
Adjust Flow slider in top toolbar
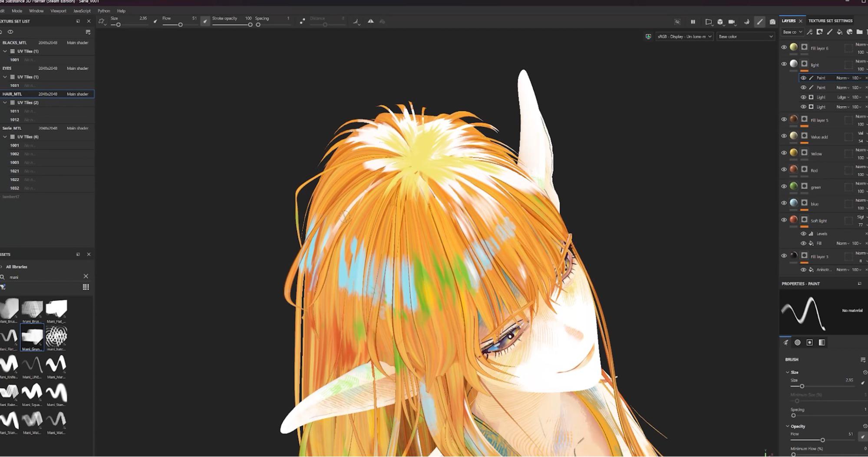(180, 25)
